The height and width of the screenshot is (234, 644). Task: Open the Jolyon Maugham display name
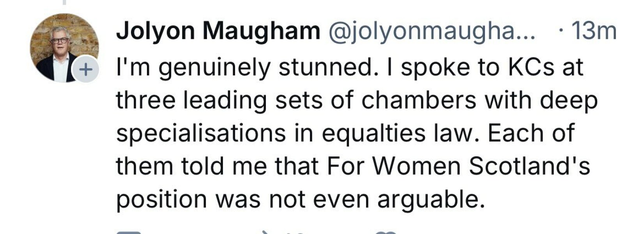point(218,30)
